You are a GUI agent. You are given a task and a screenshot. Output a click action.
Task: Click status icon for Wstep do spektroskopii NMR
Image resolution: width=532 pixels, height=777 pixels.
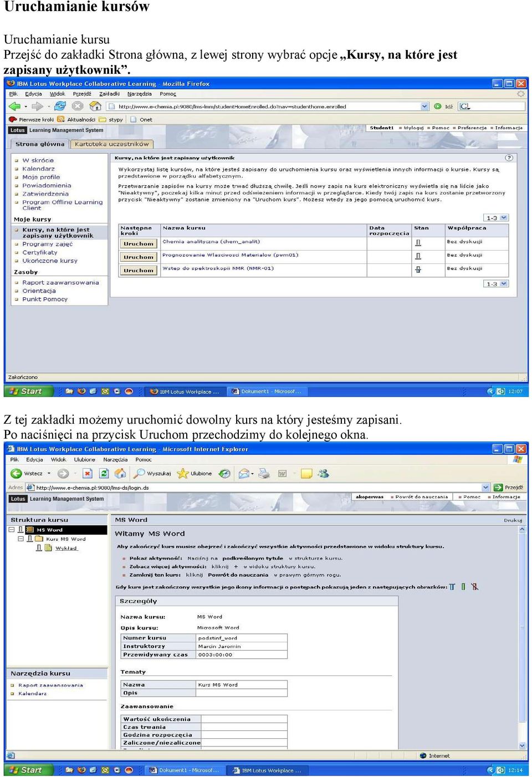pyautogui.click(x=418, y=270)
